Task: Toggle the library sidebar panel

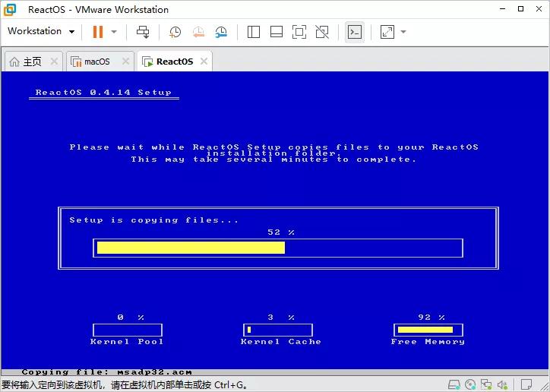Action: point(254,32)
